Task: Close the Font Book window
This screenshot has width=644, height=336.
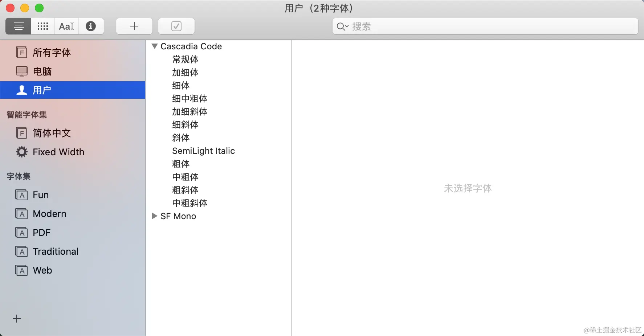Action: tap(10, 8)
